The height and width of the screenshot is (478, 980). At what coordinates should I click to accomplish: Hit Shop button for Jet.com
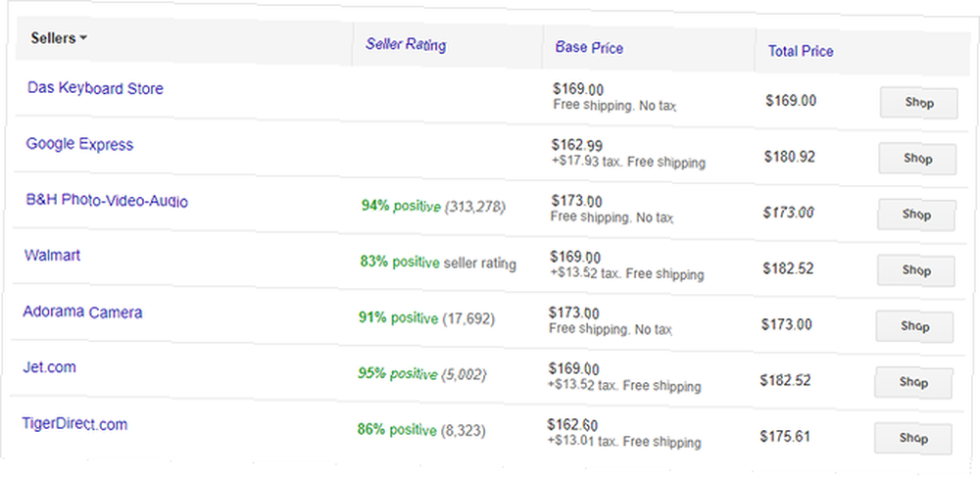(x=913, y=382)
